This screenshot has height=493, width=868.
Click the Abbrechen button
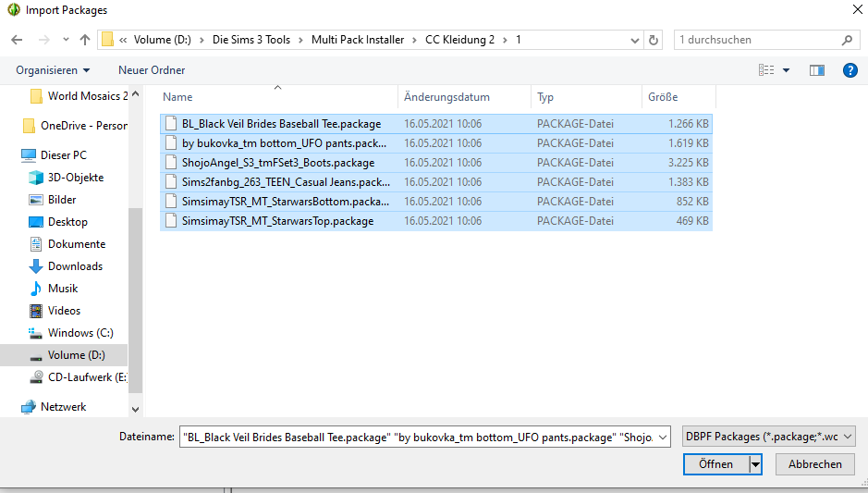815,464
